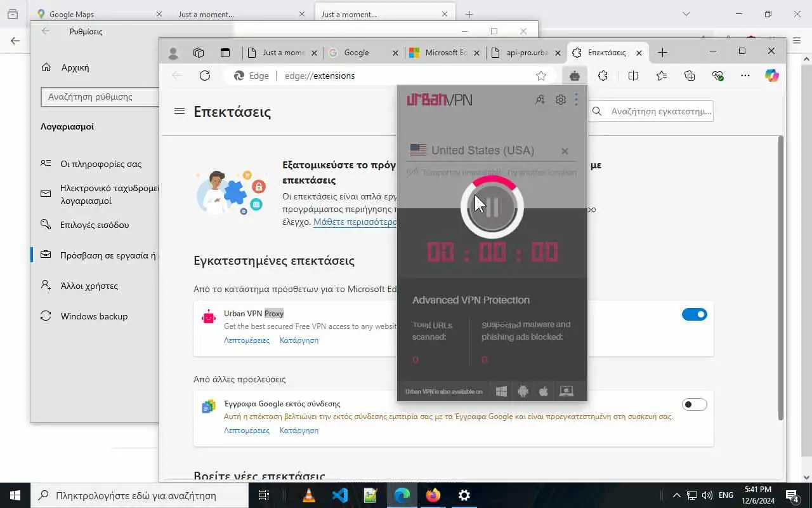Toggle Urban VPN Proxy extension off
Image resolution: width=812 pixels, height=508 pixels.
(x=694, y=314)
